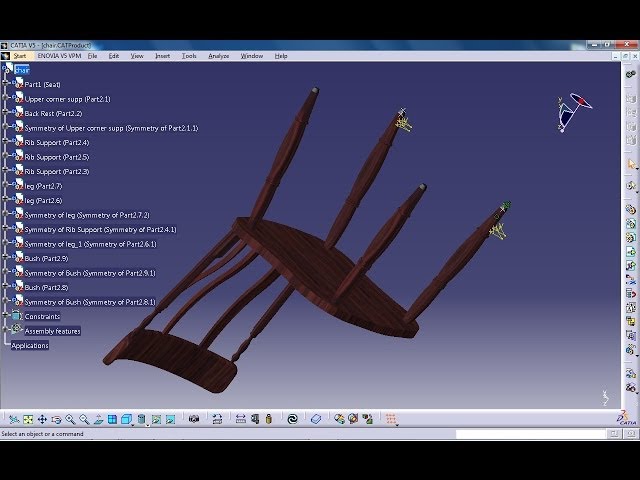Select 'Symmetry of leg (Symmetry of Part2.7.2)'
This screenshot has height=480, width=640.
tap(87, 215)
